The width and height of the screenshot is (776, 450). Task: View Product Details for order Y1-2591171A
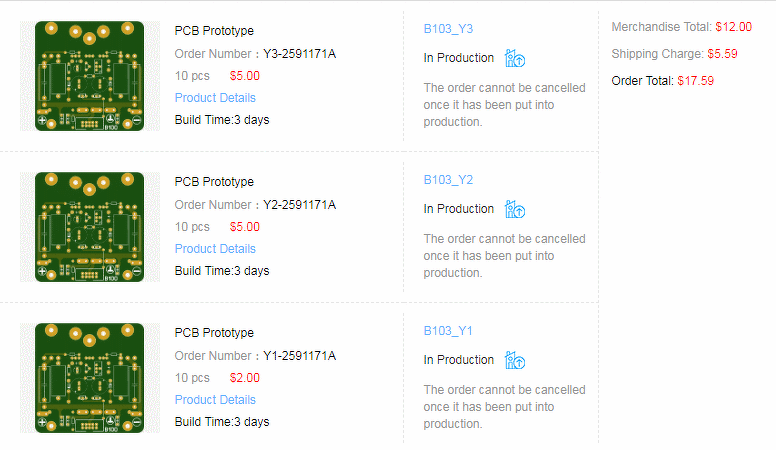[215, 400]
